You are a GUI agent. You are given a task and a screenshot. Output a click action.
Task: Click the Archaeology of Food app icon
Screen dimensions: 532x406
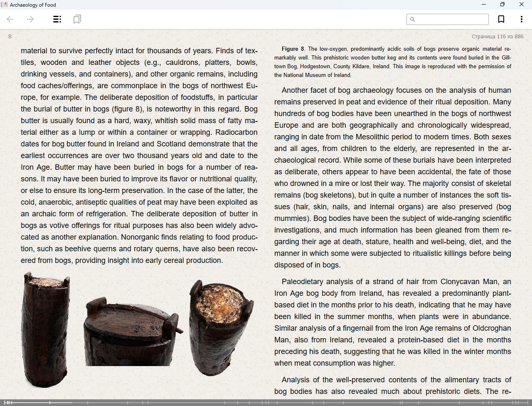pos(5,5)
